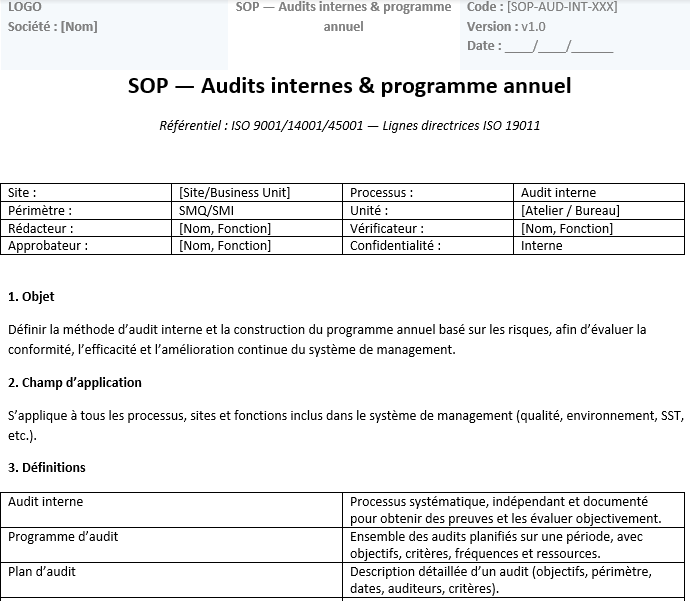Click the '2. Champ d'application' heading
The image size is (690, 601).
coord(75,382)
